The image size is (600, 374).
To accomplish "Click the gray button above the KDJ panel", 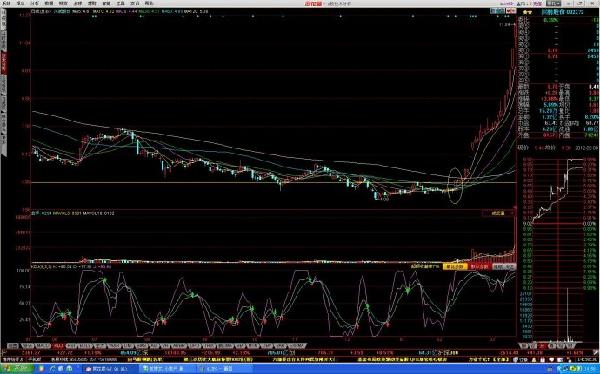I will [x=504, y=266].
